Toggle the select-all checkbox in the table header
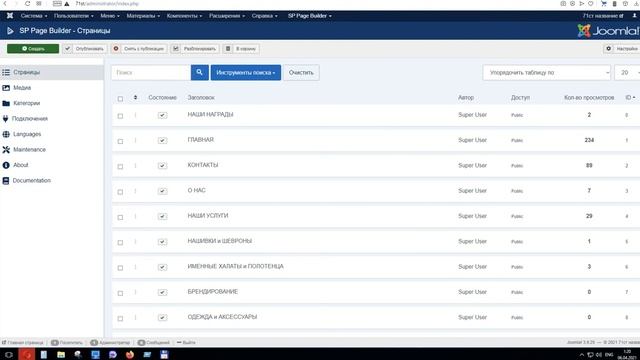This screenshot has height=360, width=640. coord(120,99)
